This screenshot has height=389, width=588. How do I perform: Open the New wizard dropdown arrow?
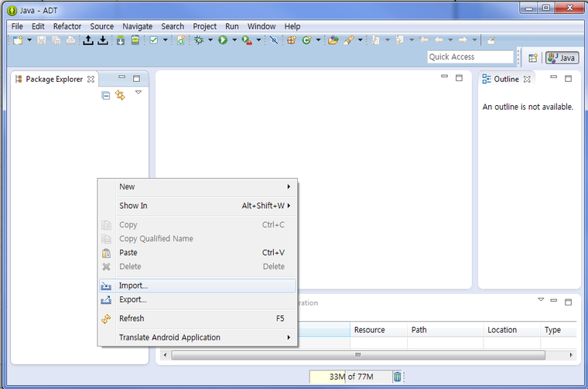point(29,39)
